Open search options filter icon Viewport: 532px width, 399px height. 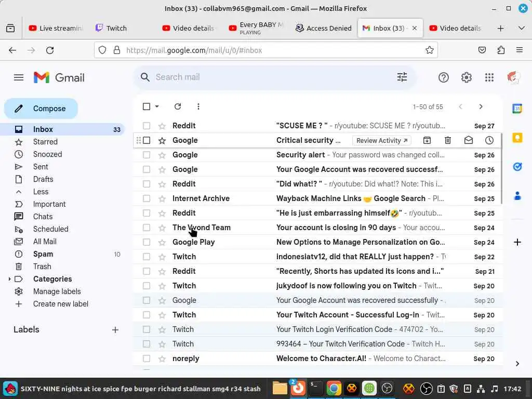(x=402, y=77)
